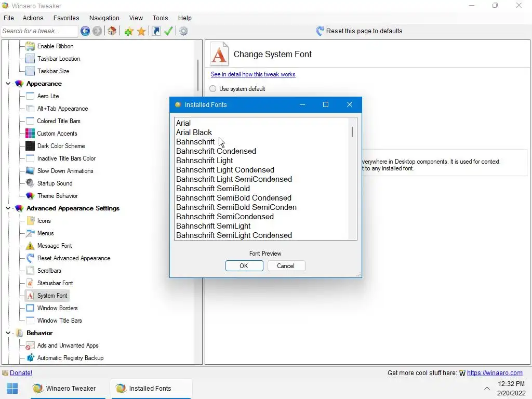532x399 pixels.
Task: Click the Automatic Registry Backup icon
Action: [x=30, y=358]
